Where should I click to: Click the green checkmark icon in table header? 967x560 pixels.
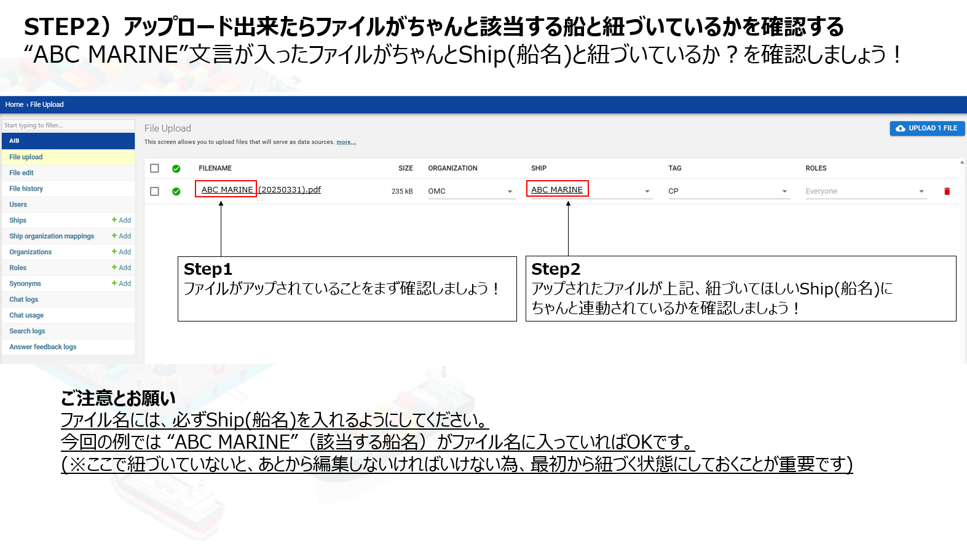[176, 168]
